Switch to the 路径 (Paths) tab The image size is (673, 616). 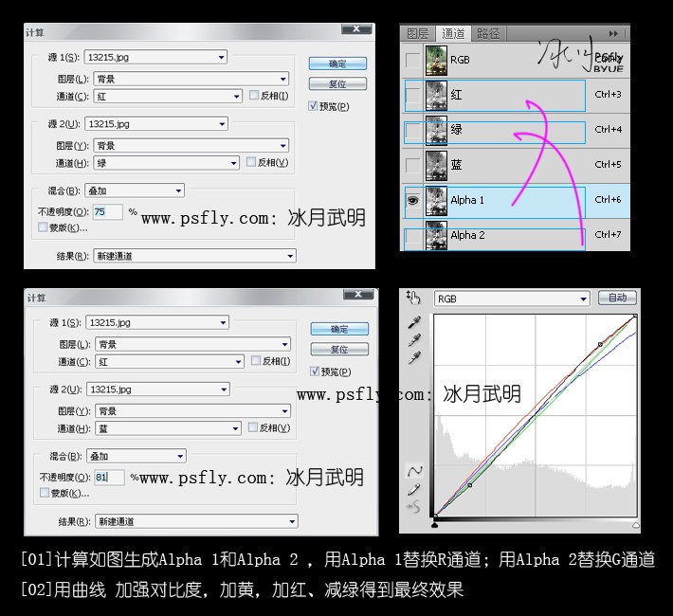coord(488,33)
